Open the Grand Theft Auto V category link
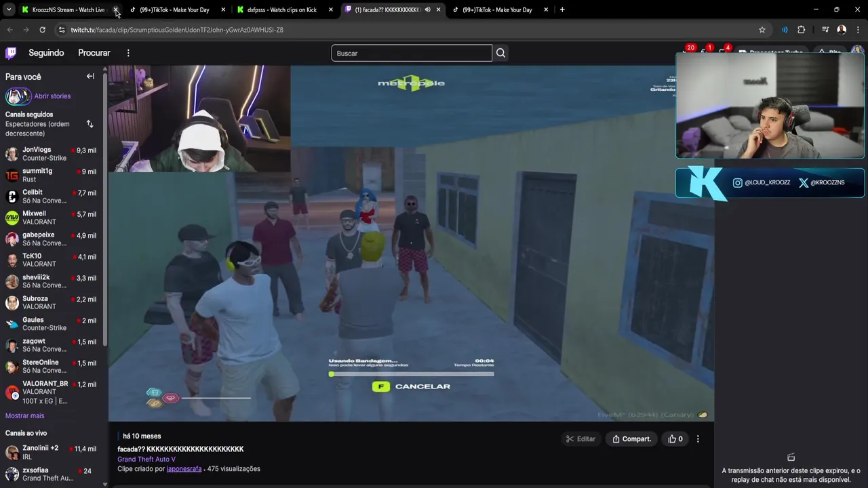 pyautogui.click(x=146, y=459)
